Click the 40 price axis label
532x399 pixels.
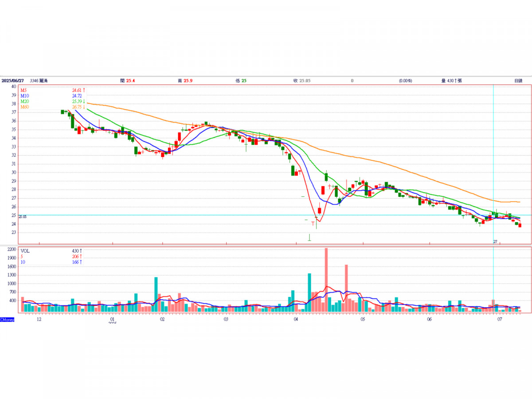point(14,87)
